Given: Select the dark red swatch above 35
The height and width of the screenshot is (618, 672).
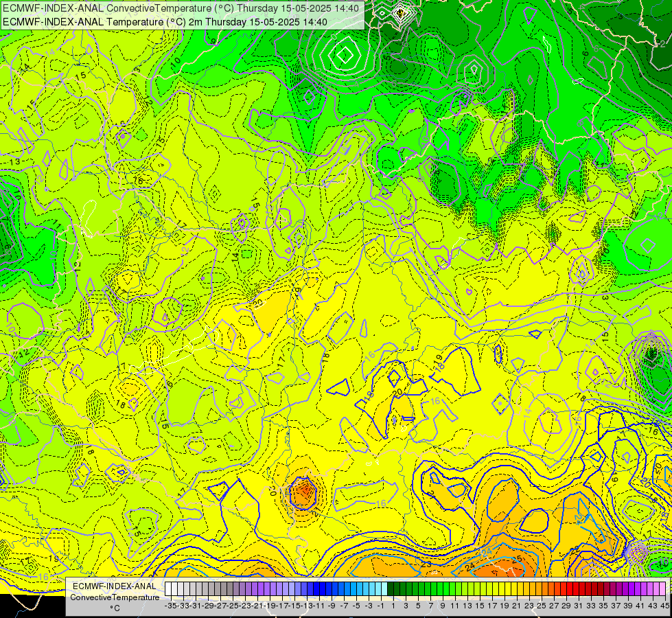Looking at the screenshot, I should (x=601, y=589).
